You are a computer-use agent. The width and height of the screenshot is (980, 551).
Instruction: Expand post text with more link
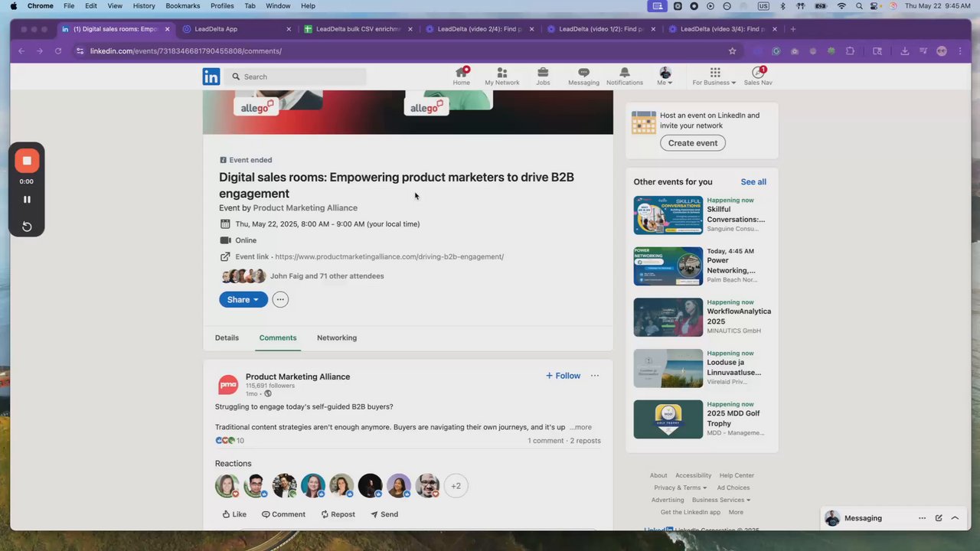(582, 427)
